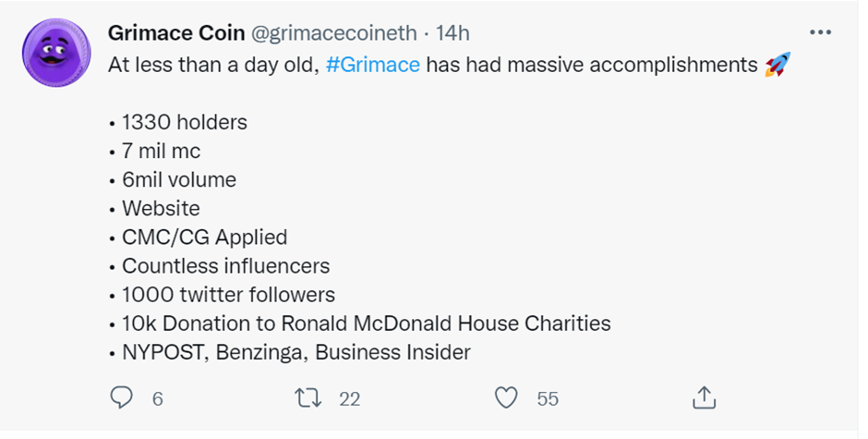Like the tweet with the heart icon

tap(506, 398)
